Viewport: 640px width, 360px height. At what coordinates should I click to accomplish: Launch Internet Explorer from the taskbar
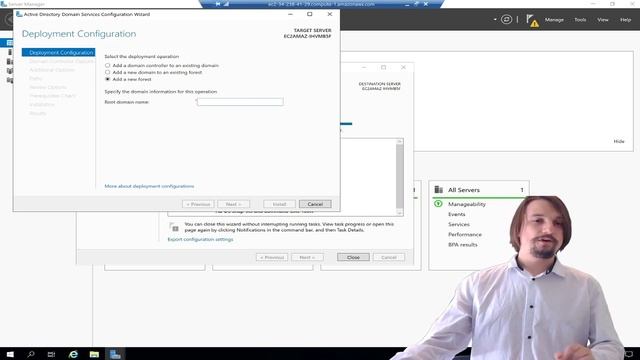[x=73, y=354]
